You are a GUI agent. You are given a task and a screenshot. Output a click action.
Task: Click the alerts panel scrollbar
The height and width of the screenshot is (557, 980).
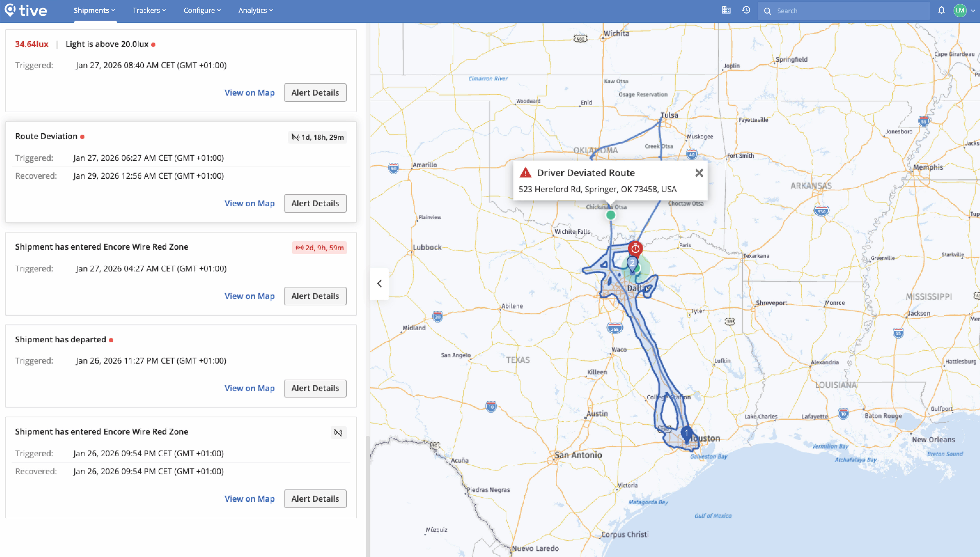pos(367,496)
